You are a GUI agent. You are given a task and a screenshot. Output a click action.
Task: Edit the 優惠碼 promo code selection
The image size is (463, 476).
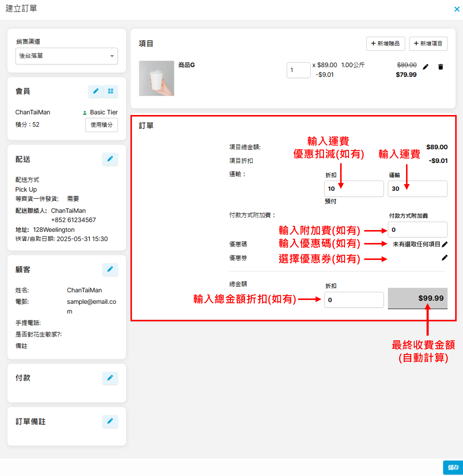(445, 244)
